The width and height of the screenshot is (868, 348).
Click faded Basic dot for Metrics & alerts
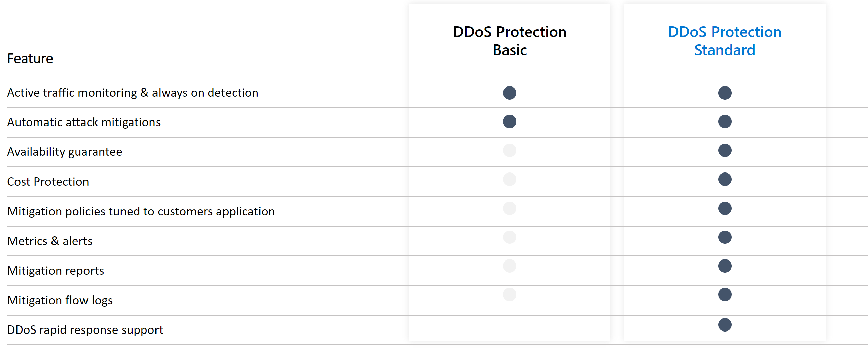coord(510,237)
